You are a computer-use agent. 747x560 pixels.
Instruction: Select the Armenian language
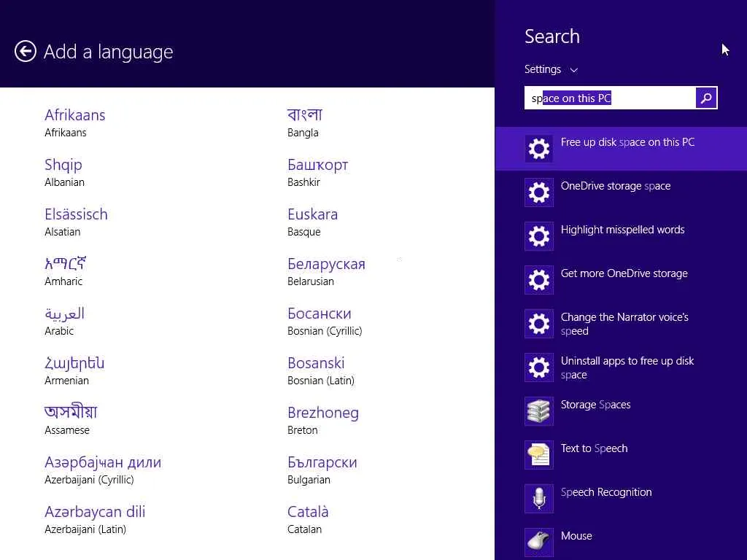coord(74,370)
